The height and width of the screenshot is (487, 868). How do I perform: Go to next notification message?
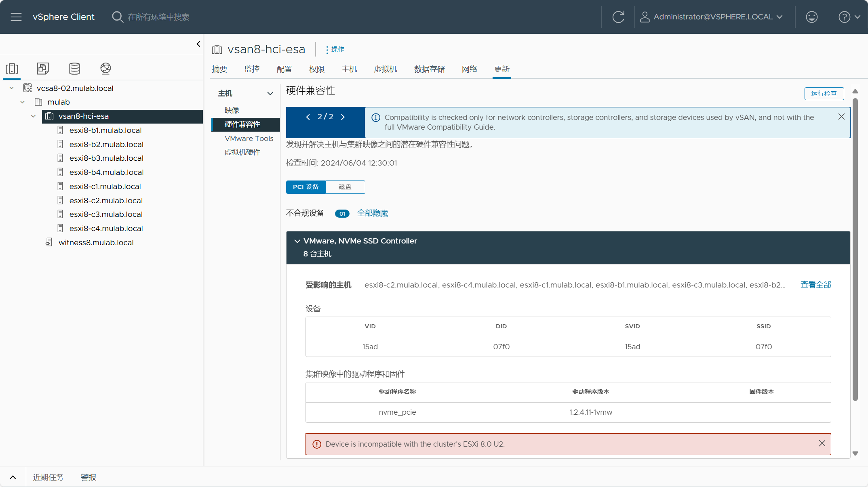point(343,117)
